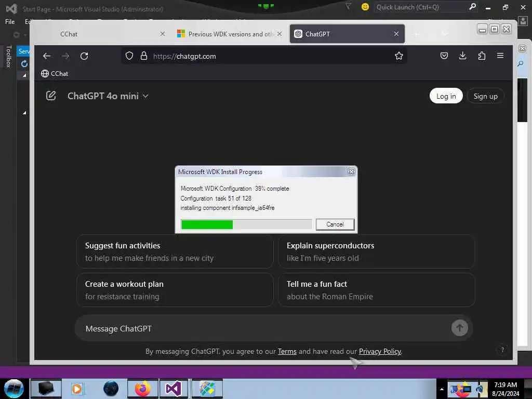Switch to the CChat tab
532x399 pixels.
(x=102, y=34)
